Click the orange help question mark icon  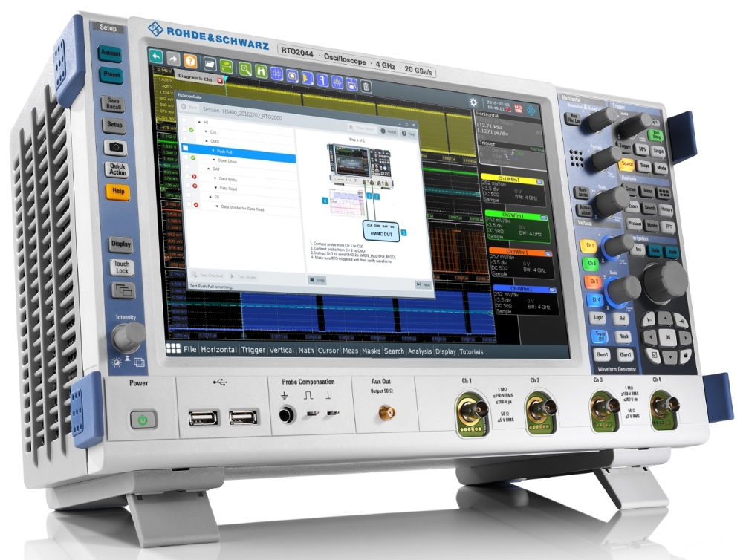(x=189, y=62)
